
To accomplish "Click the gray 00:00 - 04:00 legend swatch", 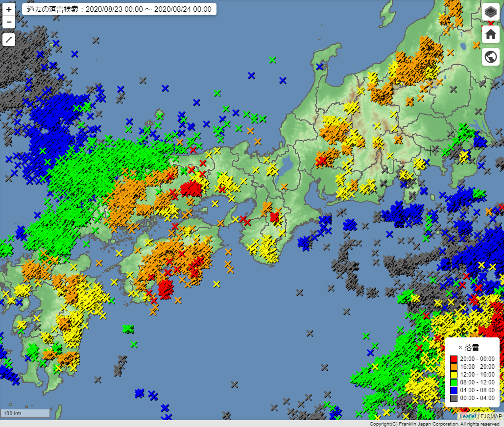I will coord(454,398).
